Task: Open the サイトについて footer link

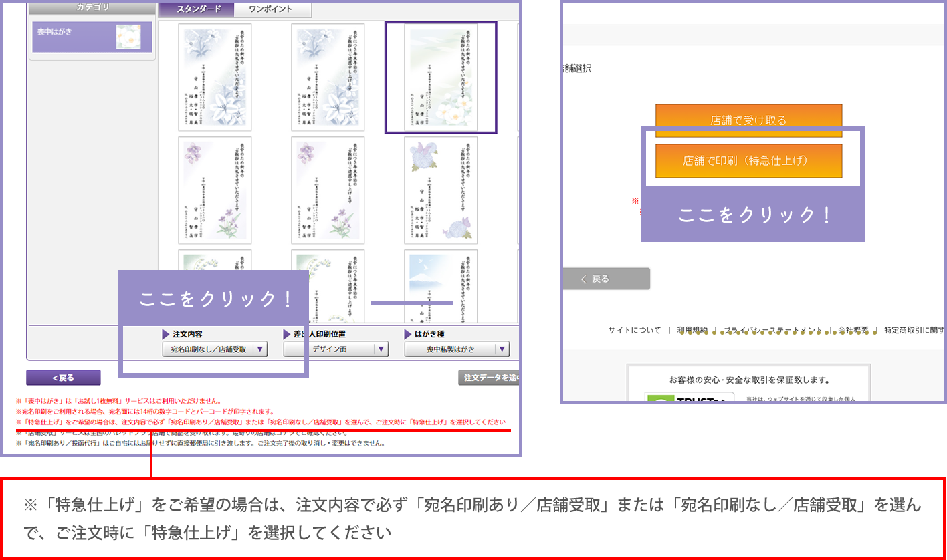Action: (634, 330)
